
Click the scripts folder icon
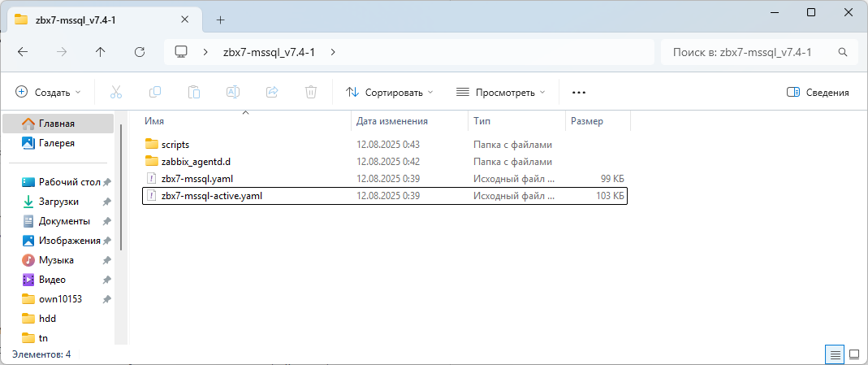pyautogui.click(x=152, y=145)
